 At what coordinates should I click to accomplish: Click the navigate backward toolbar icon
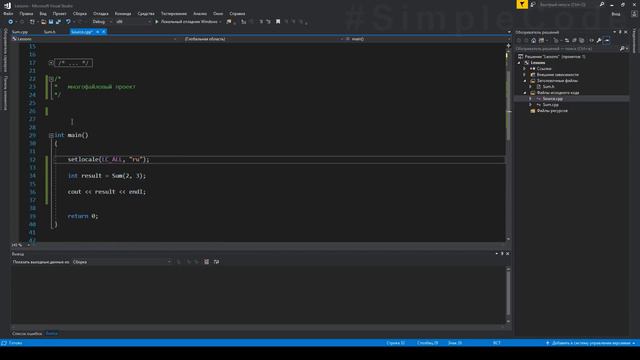(x=11, y=22)
